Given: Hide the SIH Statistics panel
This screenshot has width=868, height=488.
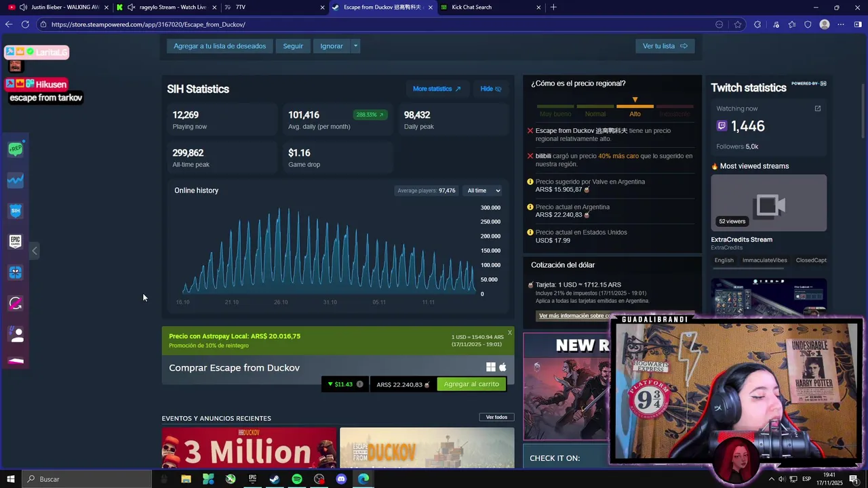Looking at the screenshot, I should [491, 89].
